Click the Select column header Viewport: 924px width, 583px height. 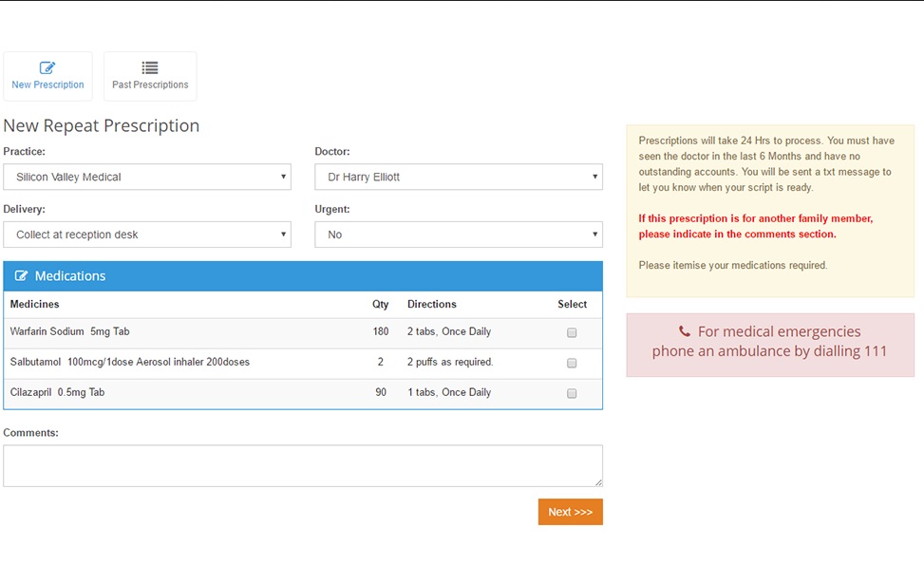[573, 304]
